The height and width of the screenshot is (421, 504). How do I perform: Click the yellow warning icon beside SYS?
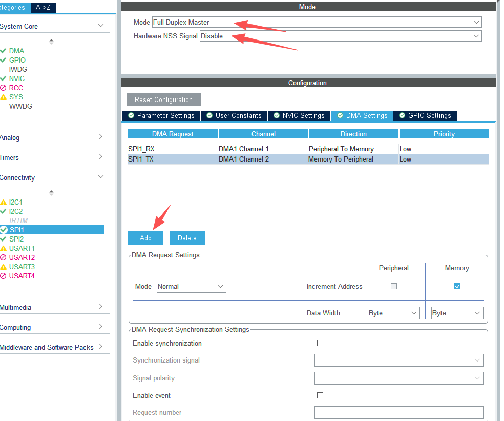(3, 97)
